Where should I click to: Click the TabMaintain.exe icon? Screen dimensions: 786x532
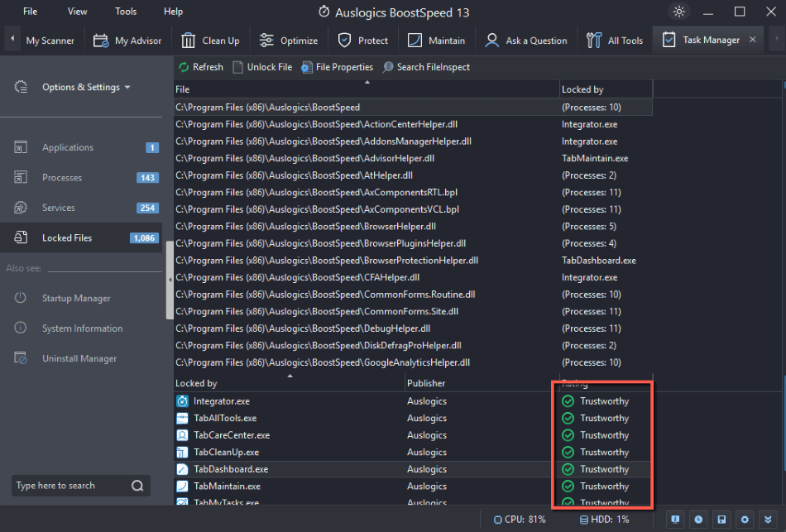click(183, 486)
